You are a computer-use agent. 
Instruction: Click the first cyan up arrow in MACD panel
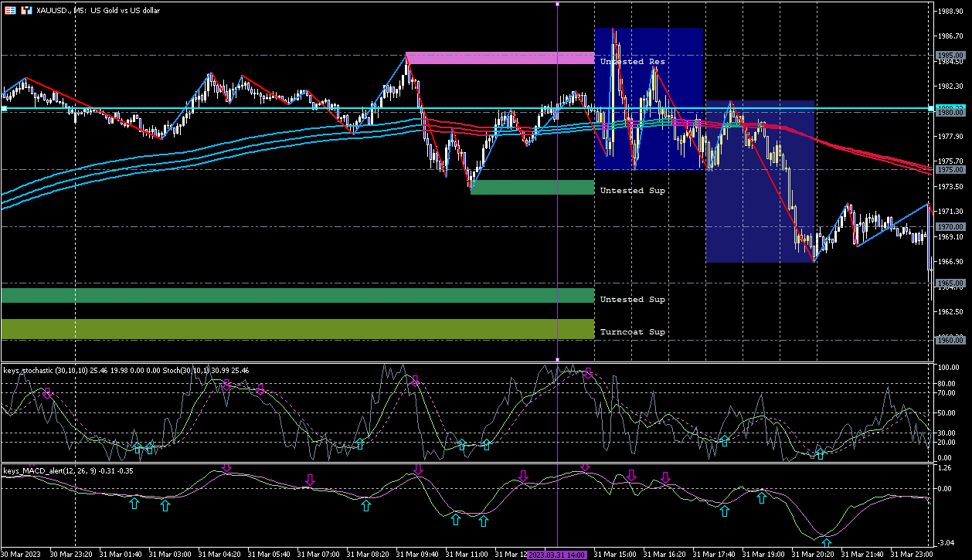(134, 504)
